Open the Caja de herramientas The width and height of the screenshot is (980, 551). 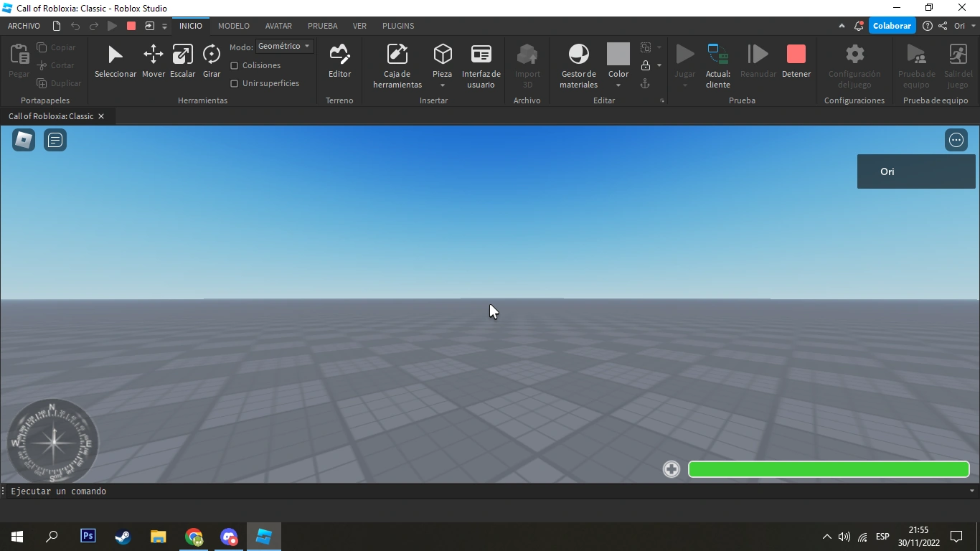pyautogui.click(x=397, y=61)
